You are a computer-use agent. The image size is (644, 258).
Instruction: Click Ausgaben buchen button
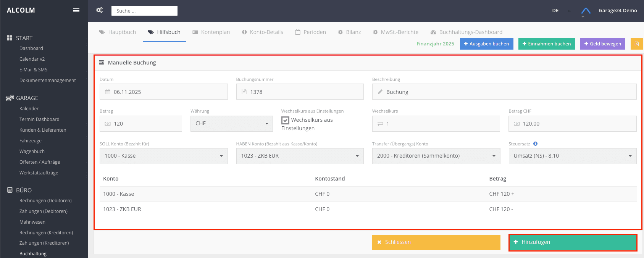click(487, 44)
